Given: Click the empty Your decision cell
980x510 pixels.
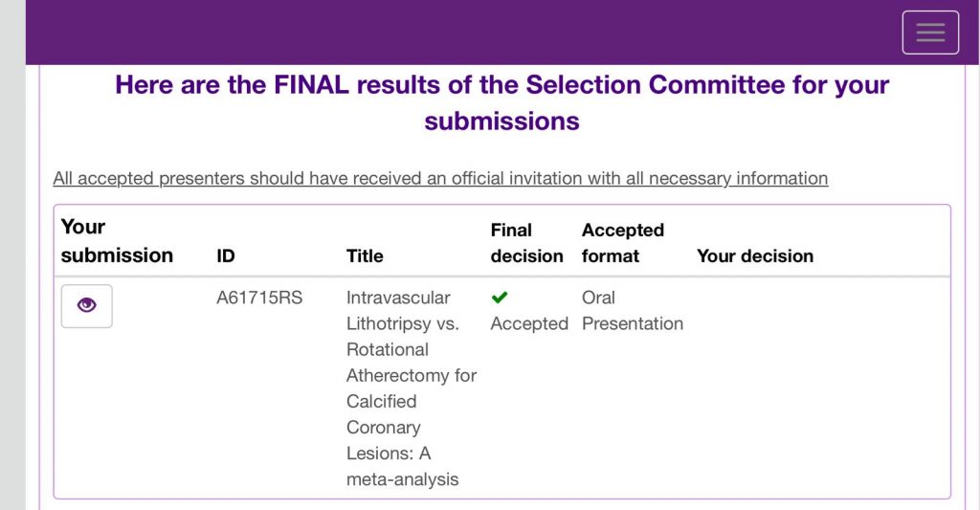Looking at the screenshot, I should (x=820, y=388).
